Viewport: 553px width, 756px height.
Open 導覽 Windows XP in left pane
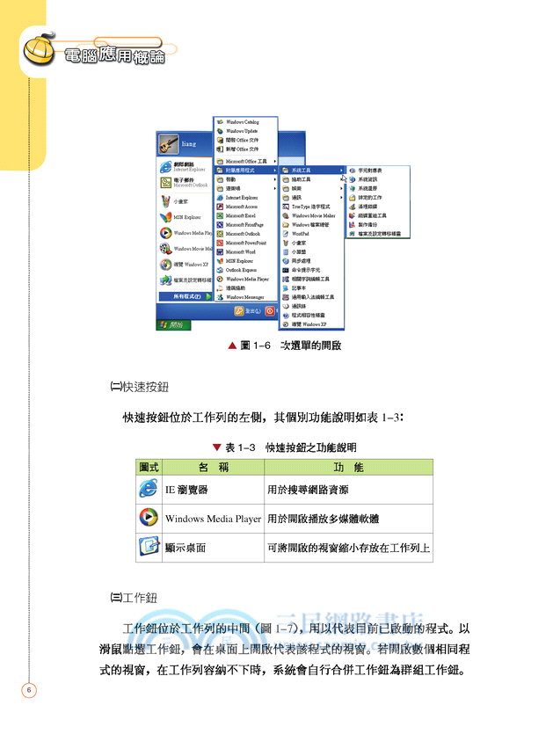pos(165,265)
